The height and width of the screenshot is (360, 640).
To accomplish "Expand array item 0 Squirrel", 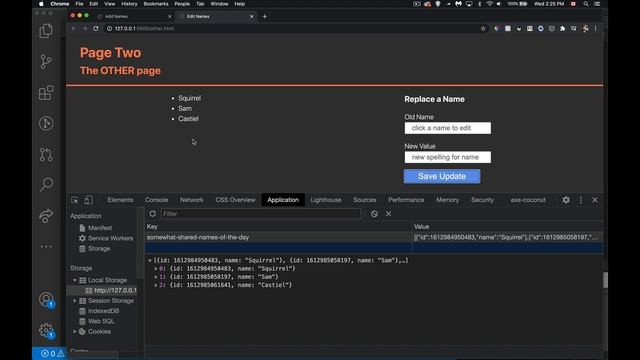I will point(156,269).
